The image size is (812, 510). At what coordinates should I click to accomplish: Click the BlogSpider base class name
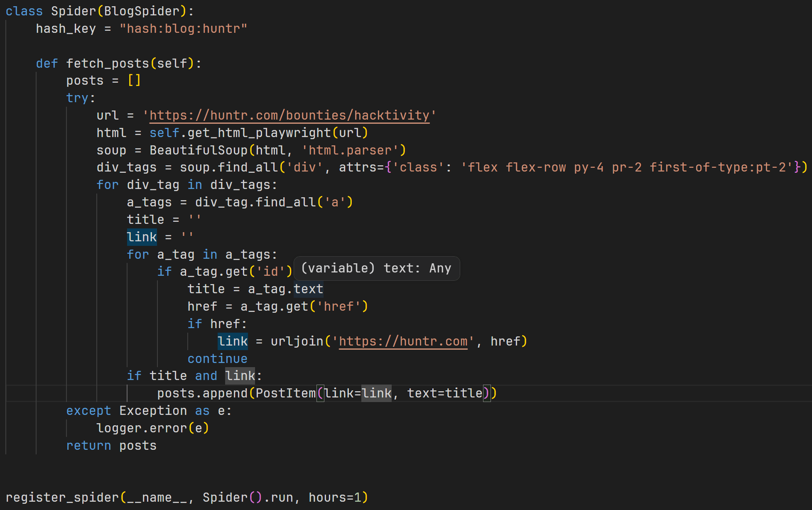click(x=142, y=11)
